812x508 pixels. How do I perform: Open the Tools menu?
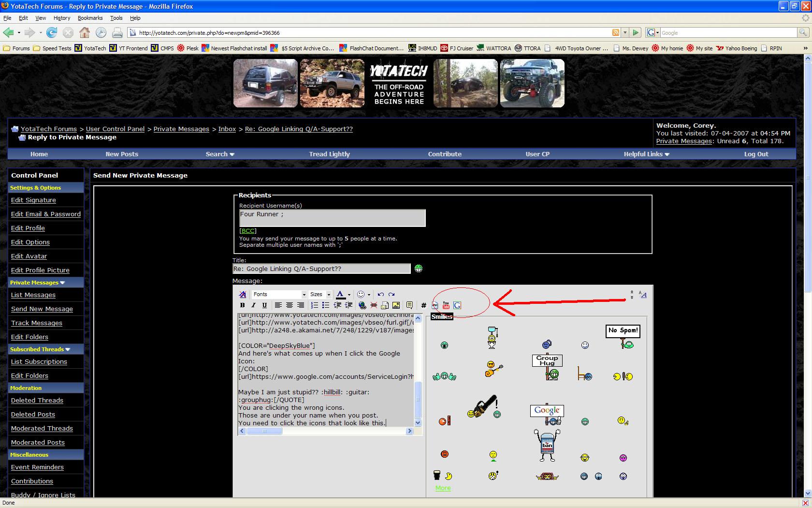116,18
